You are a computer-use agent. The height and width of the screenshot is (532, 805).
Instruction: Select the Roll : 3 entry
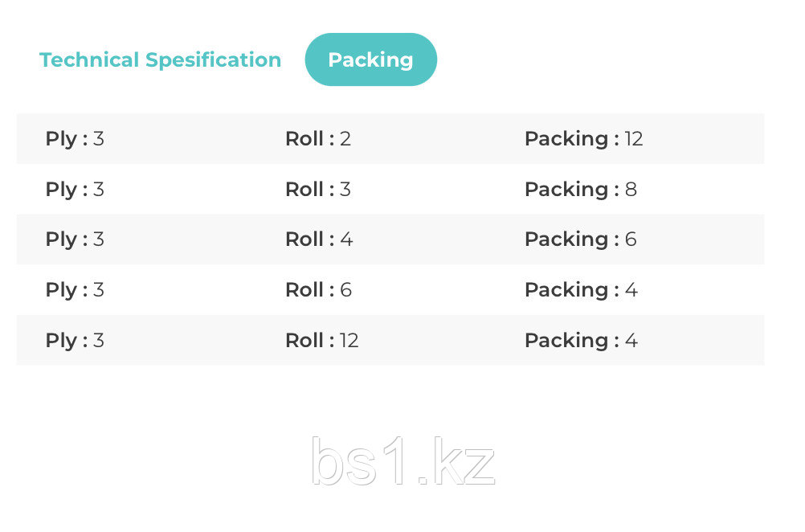[x=318, y=189]
